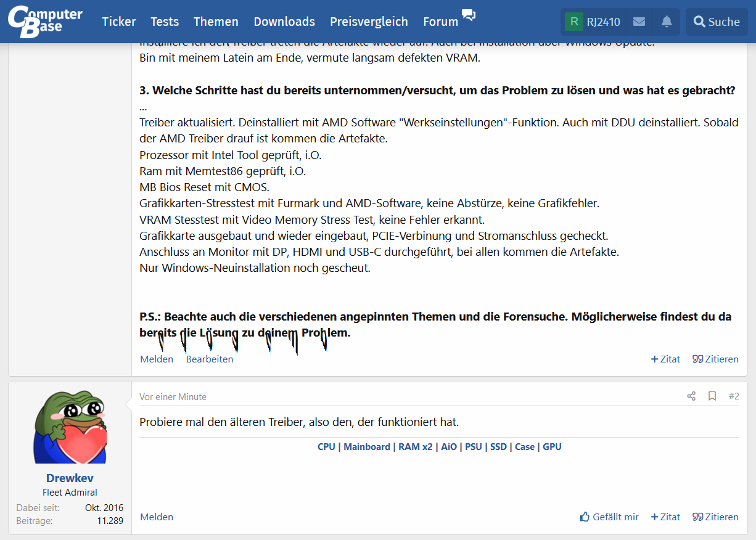
Task: Report first post via Melden
Action: click(157, 359)
